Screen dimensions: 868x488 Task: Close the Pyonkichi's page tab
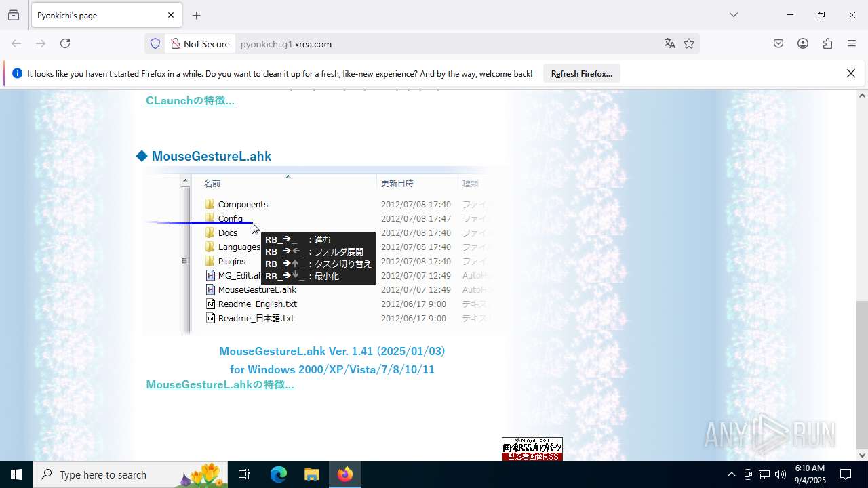click(x=171, y=15)
